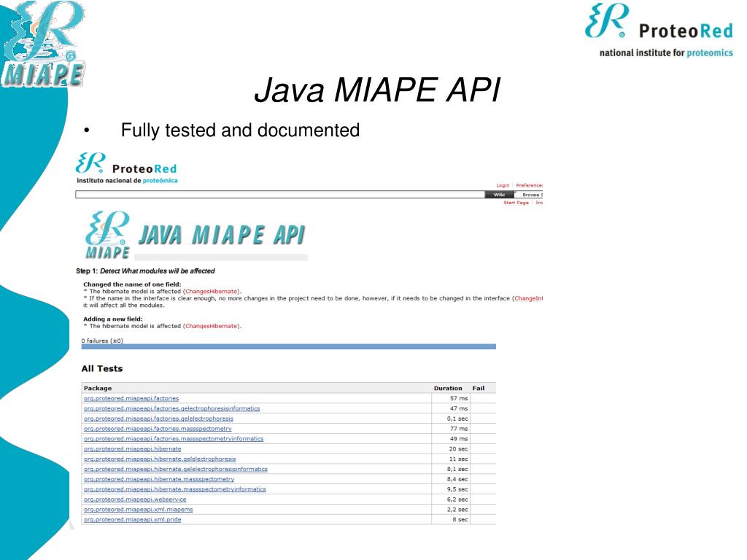Open the factories.massspectometry package link
The height and width of the screenshot is (560, 747).
[x=158, y=429]
